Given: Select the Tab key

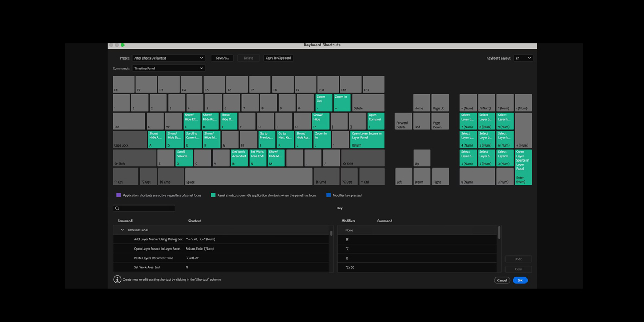Looking at the screenshot, I should [129, 121].
